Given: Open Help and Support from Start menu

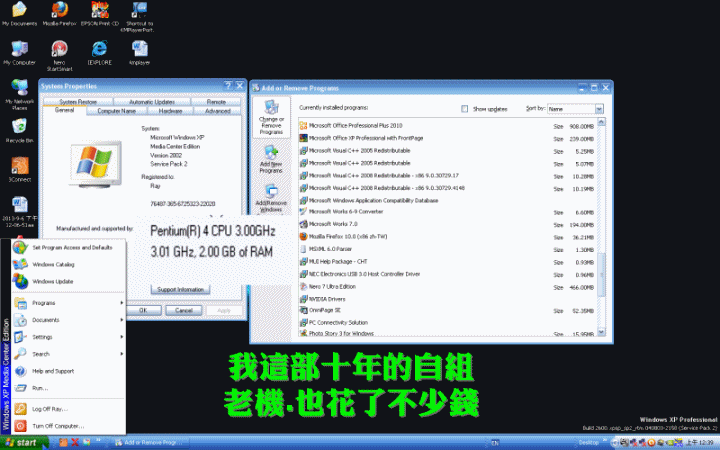Looking at the screenshot, I should 68,371.
